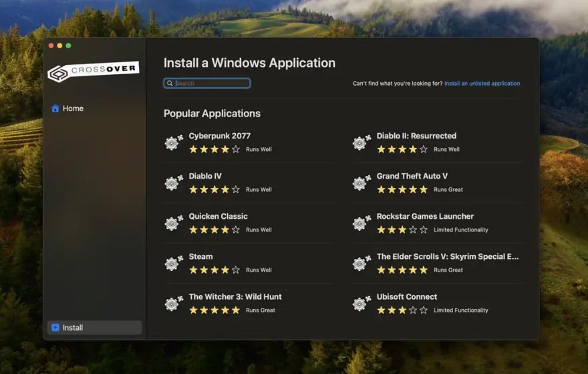Click the Rockstar Games Launcher gear icon
The width and height of the screenshot is (588, 374).
pyautogui.click(x=361, y=223)
